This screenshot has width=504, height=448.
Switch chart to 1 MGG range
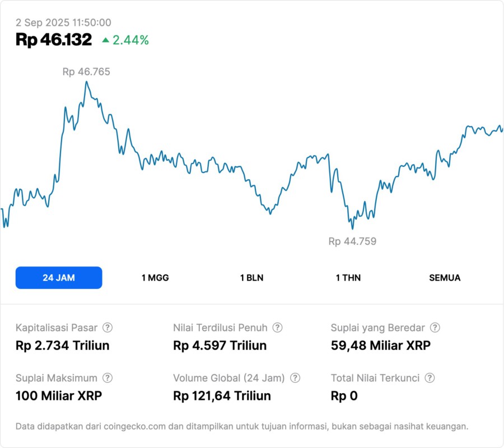(x=155, y=278)
